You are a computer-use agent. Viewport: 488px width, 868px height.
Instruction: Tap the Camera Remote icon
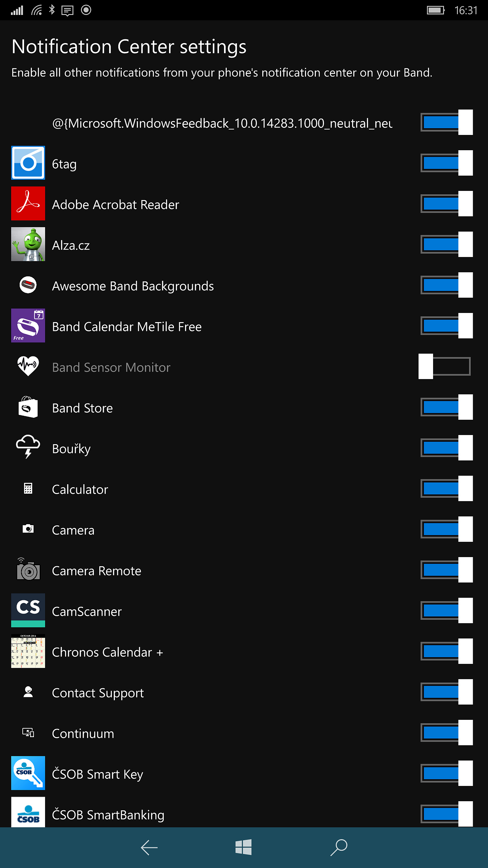[28, 569]
